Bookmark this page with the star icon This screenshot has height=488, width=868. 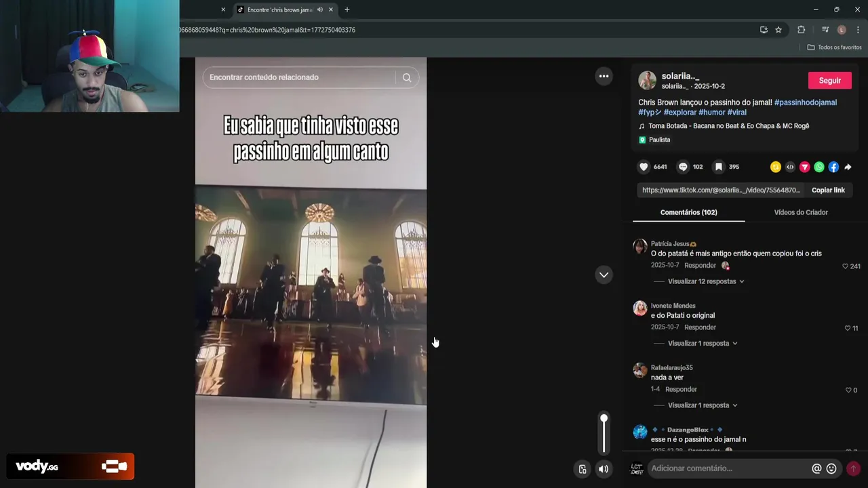(x=778, y=30)
